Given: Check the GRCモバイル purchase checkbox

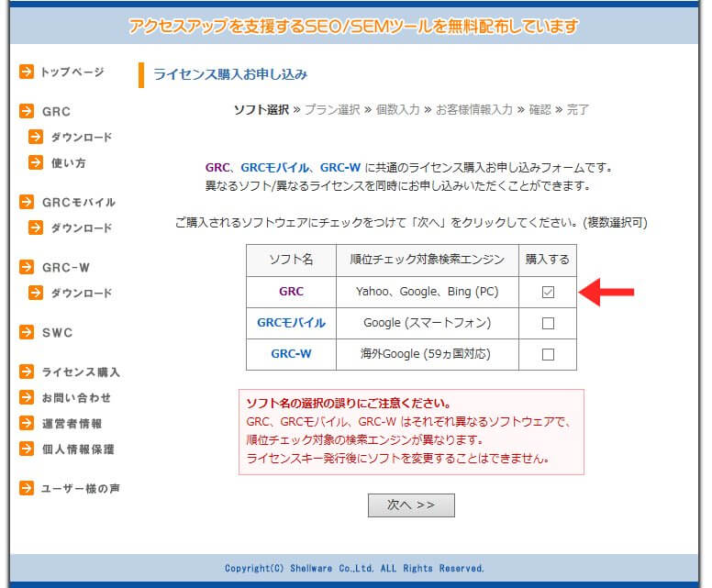Looking at the screenshot, I should click(548, 323).
